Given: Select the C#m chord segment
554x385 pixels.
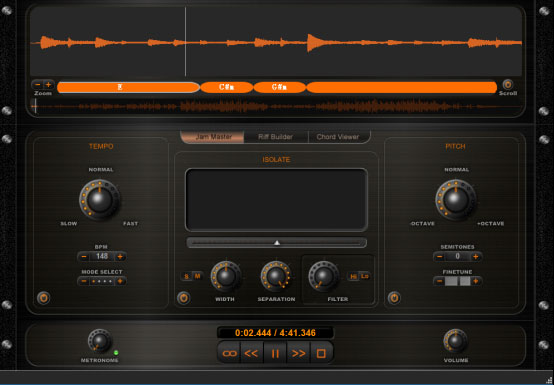Looking at the screenshot, I should tap(227, 87).
